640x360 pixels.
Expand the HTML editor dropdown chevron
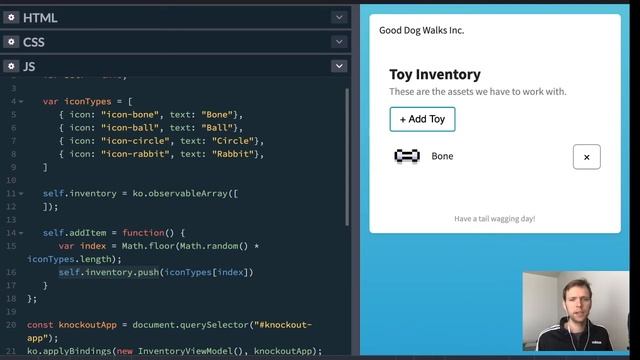pyautogui.click(x=339, y=18)
